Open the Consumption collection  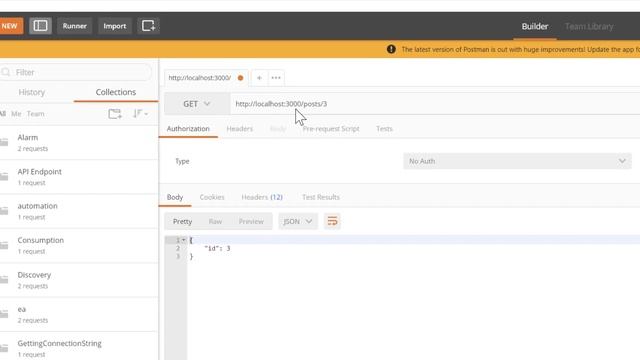[x=79, y=245]
